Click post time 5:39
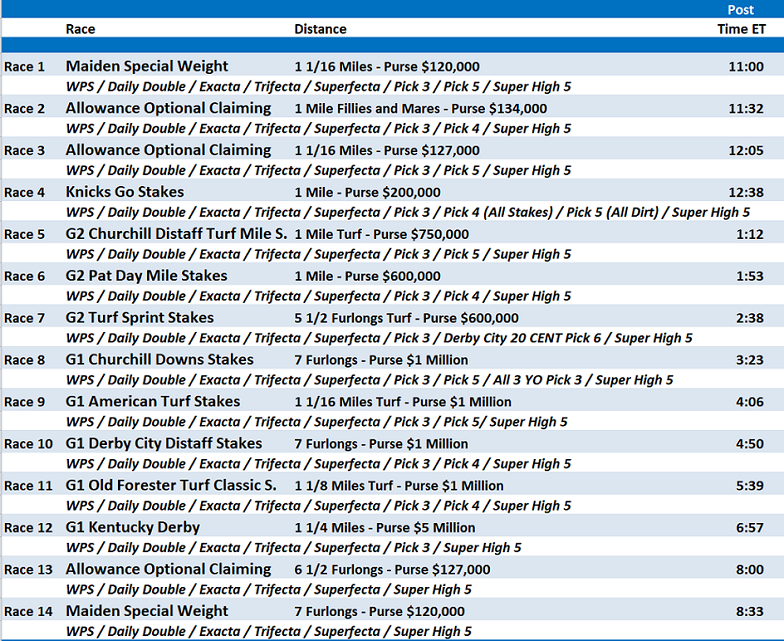The image size is (784, 641). [750, 486]
